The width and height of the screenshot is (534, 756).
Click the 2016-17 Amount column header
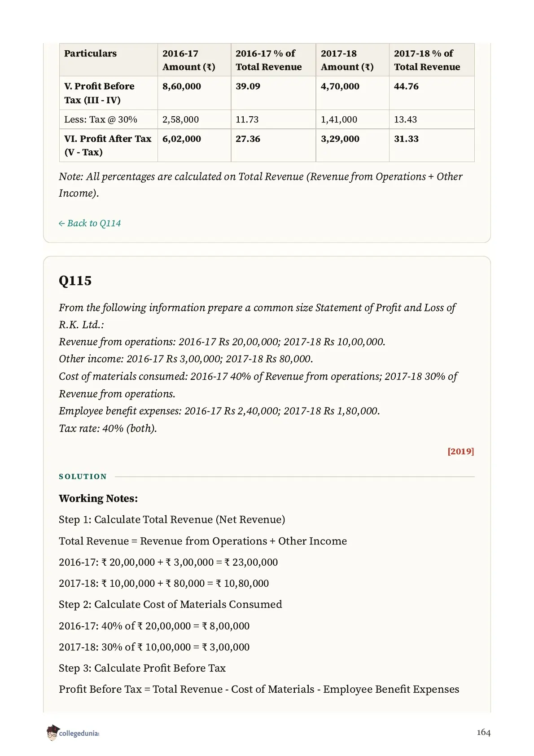pyautogui.click(x=189, y=60)
